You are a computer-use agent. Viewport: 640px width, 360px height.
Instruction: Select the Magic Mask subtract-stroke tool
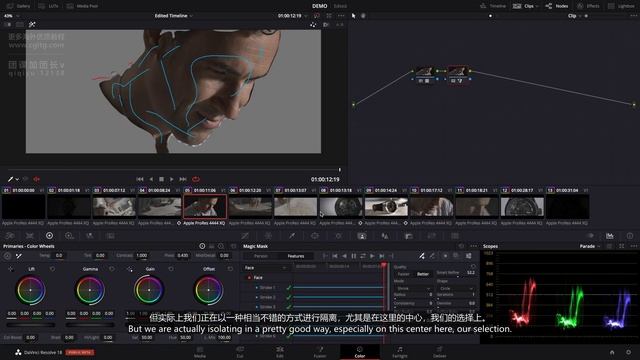point(432,256)
